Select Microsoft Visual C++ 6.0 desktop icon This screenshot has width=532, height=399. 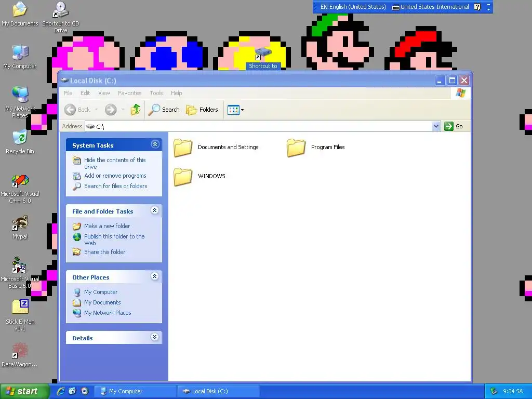tap(20, 181)
